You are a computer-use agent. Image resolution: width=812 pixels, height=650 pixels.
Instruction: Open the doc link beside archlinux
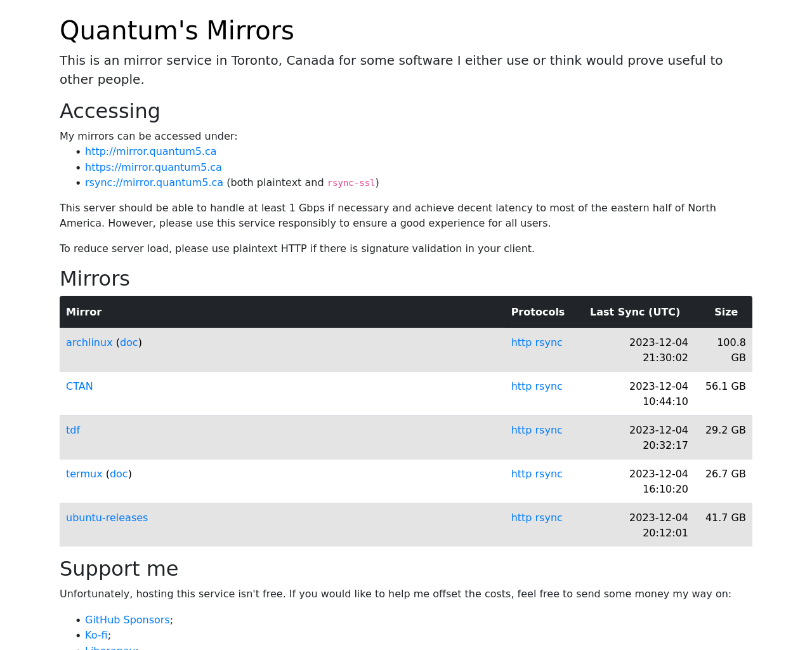(x=129, y=343)
